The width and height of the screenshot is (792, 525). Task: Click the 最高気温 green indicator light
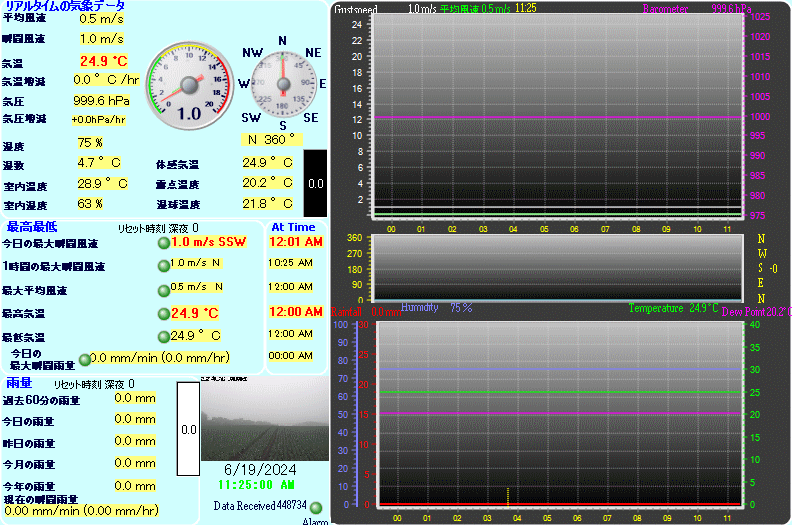163,313
